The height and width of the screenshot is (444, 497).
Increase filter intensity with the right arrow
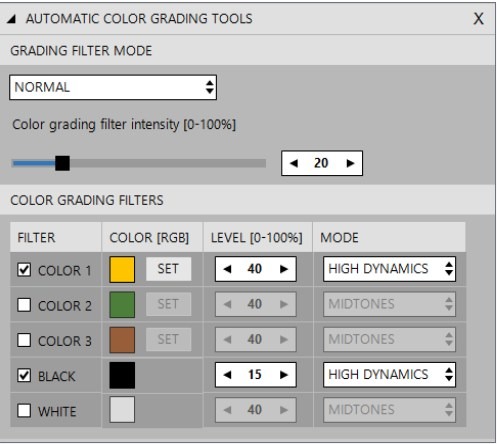click(350, 163)
